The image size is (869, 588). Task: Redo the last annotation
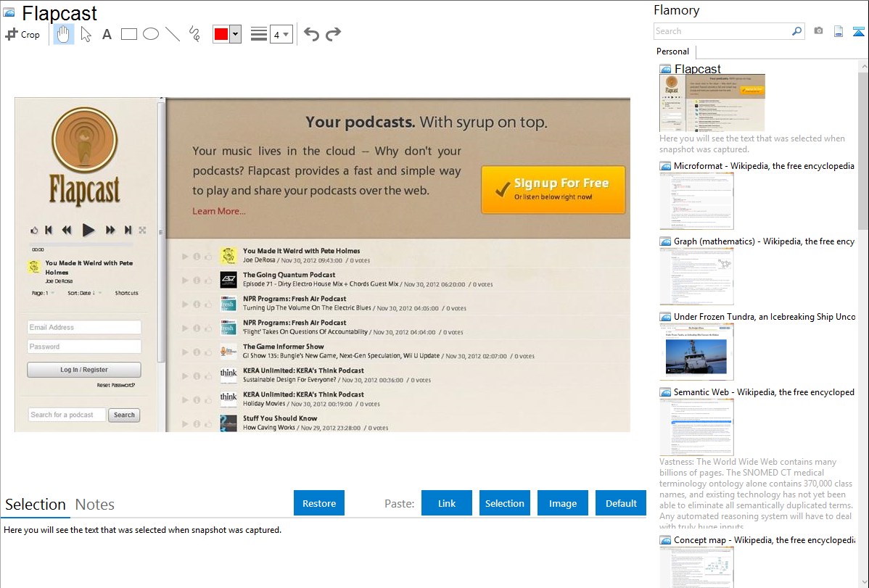tap(333, 34)
